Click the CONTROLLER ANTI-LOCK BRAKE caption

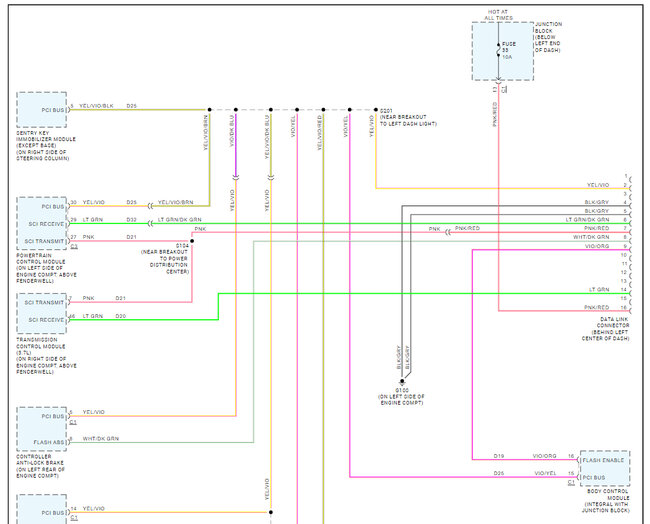click(40, 466)
